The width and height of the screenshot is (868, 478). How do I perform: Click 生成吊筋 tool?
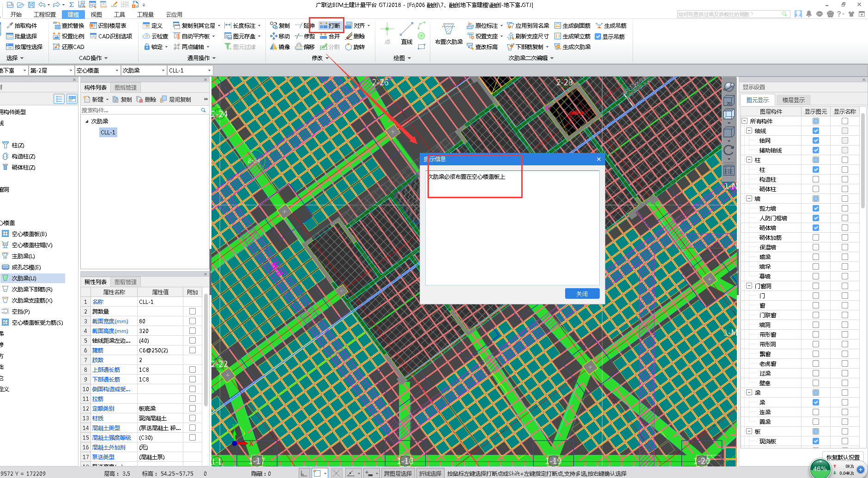611,25
